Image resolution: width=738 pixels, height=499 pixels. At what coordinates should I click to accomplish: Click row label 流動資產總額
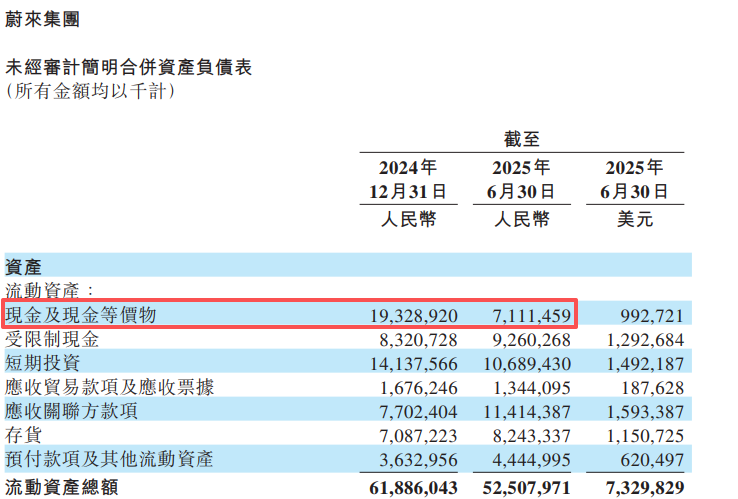(x=61, y=487)
